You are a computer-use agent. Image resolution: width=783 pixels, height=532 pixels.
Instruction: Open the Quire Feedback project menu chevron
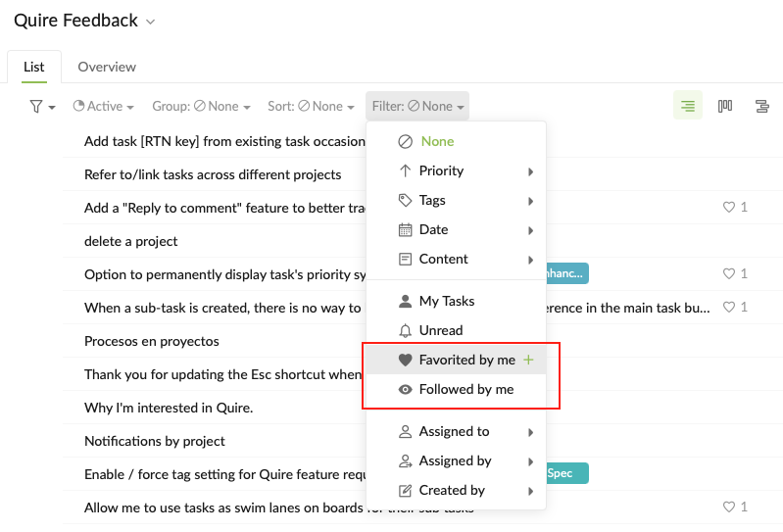[150, 22]
